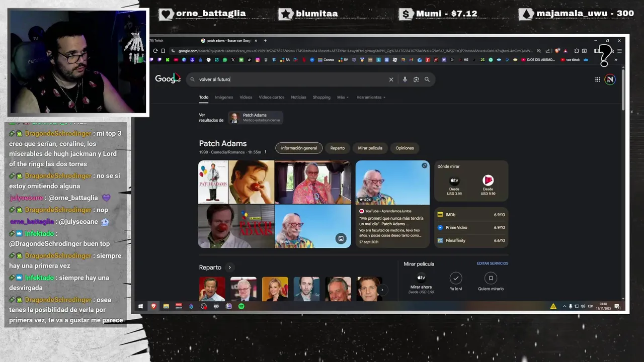Viewport: 644px width, 362px height.
Task: Open the Windows Start menu
Action: (x=140, y=306)
